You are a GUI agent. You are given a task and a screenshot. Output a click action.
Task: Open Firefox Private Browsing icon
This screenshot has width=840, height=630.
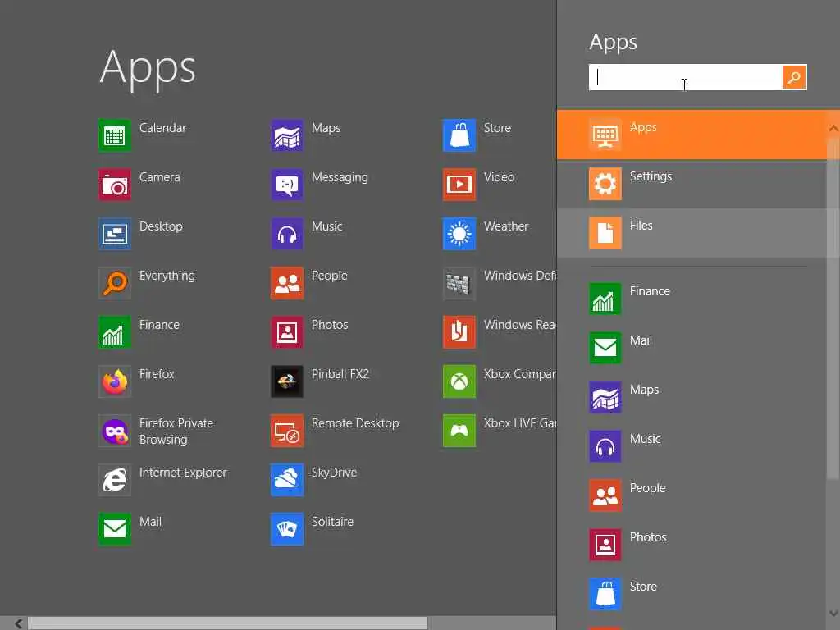click(115, 431)
